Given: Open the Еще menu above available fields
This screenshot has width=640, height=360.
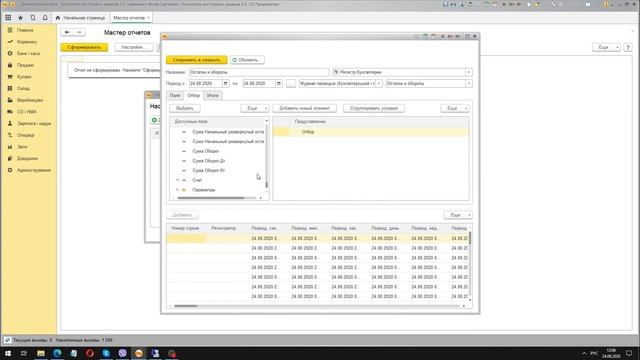Looking at the screenshot, I should point(255,108).
